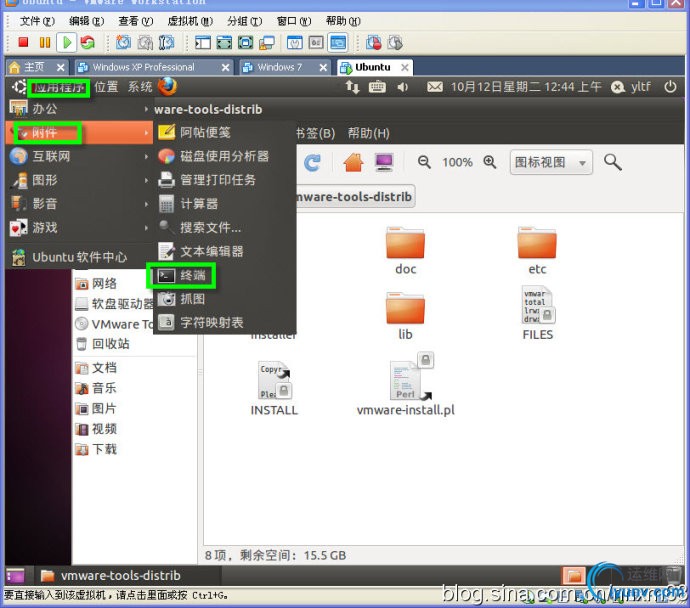
Task: Click the file manager home folder icon
Action: pos(353,162)
